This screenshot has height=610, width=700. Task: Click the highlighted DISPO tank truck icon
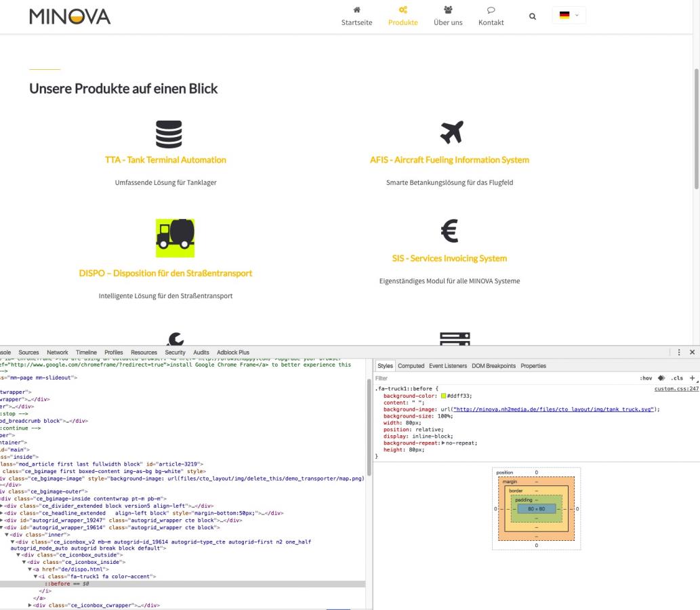coord(175,238)
